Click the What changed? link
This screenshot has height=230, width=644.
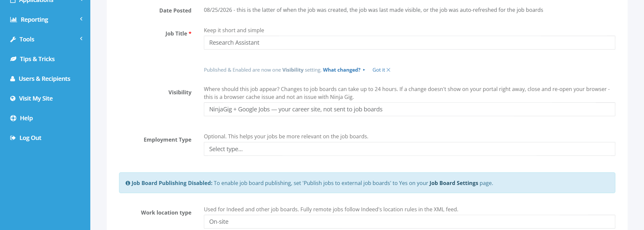point(342,70)
